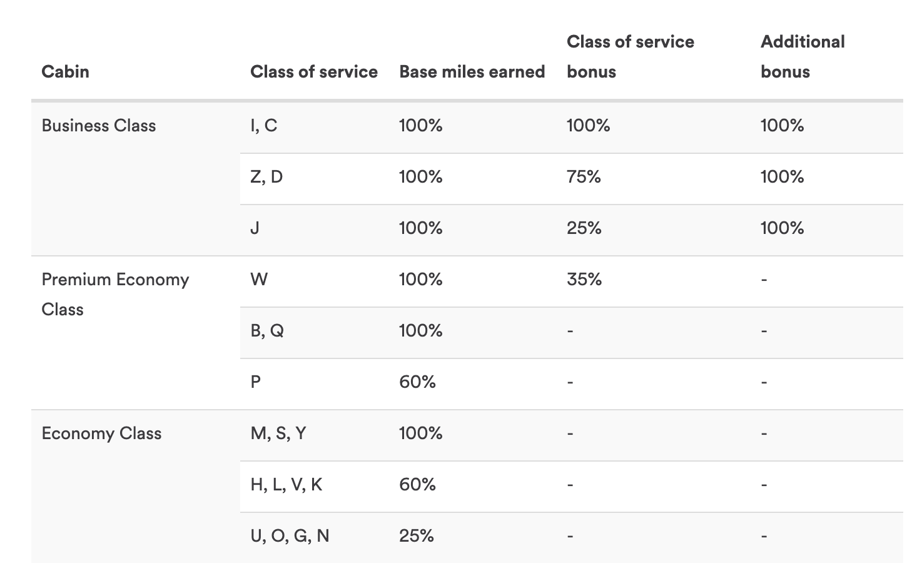
Task: Click the Class of service bonus header
Action: (x=630, y=57)
